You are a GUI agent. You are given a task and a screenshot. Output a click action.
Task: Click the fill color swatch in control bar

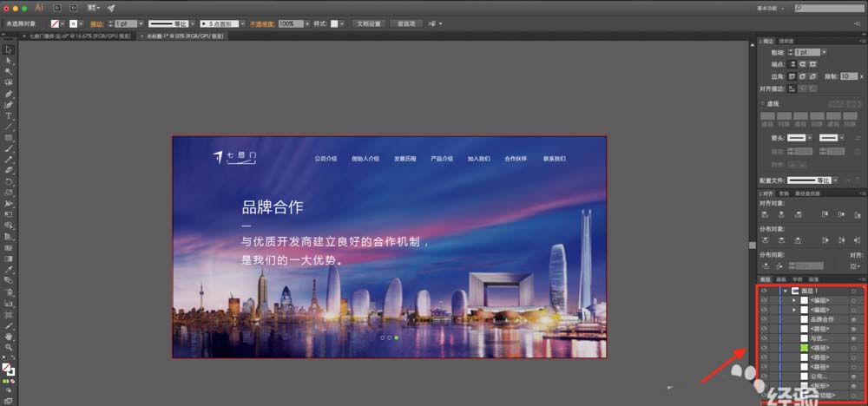(x=56, y=23)
